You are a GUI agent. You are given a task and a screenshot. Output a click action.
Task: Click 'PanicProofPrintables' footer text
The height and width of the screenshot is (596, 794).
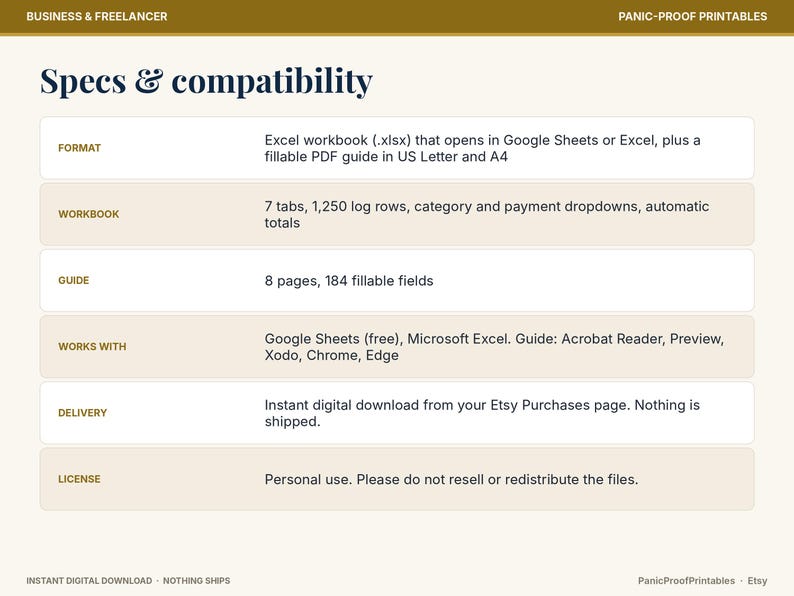tap(686, 581)
